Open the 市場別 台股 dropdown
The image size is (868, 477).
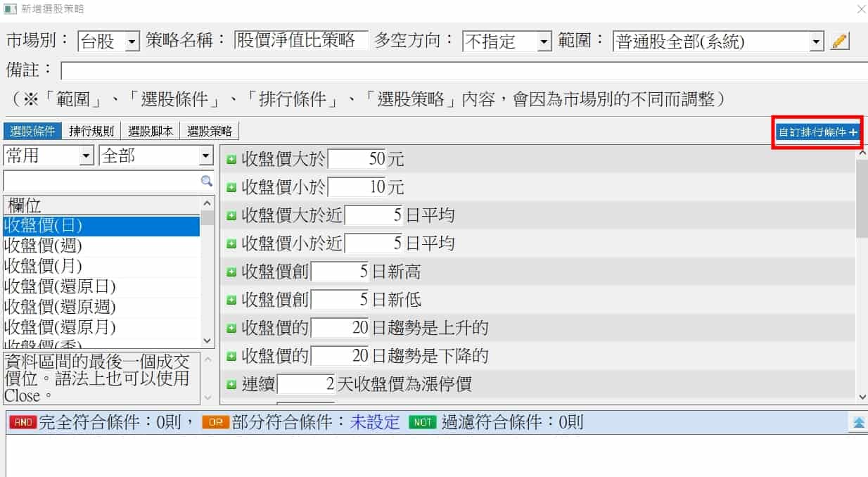click(x=132, y=42)
